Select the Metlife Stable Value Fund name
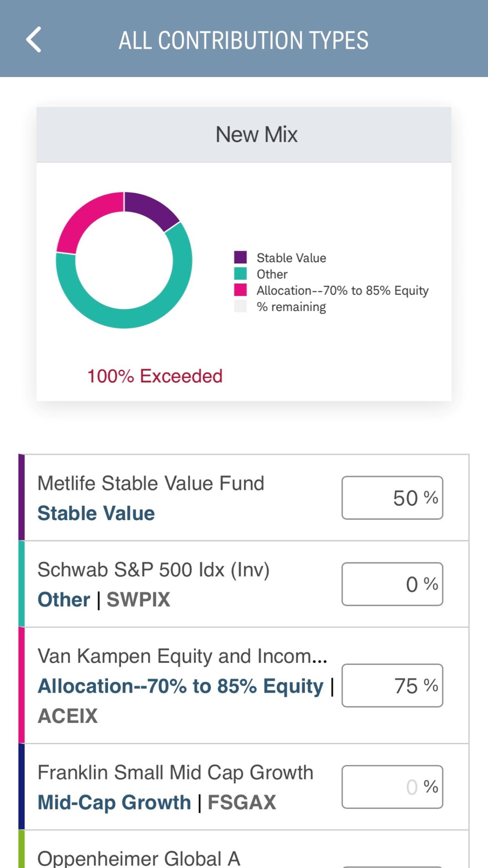The width and height of the screenshot is (488, 868). [151, 483]
